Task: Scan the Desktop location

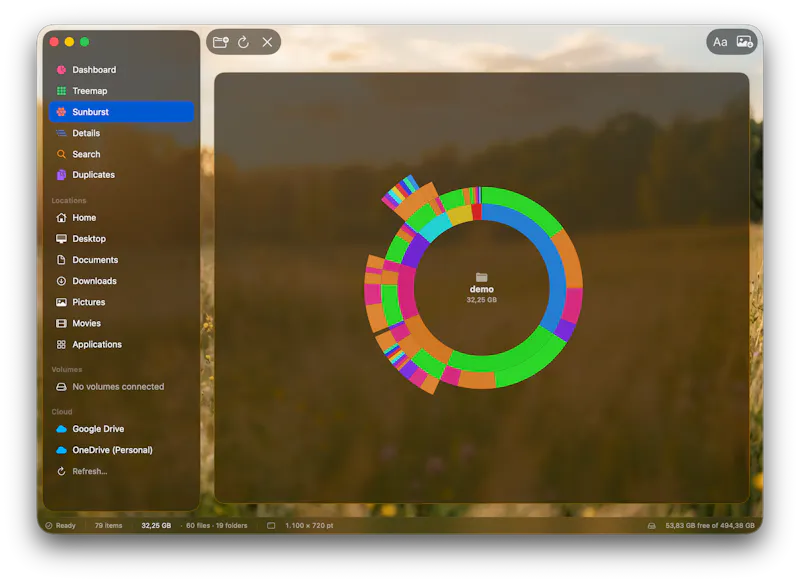Action: 121,239
